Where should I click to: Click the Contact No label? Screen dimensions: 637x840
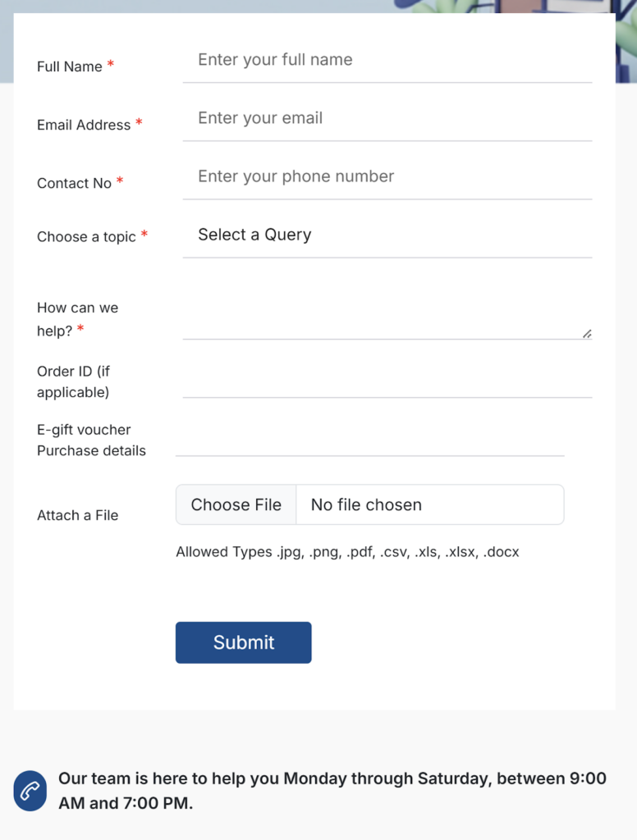point(74,183)
